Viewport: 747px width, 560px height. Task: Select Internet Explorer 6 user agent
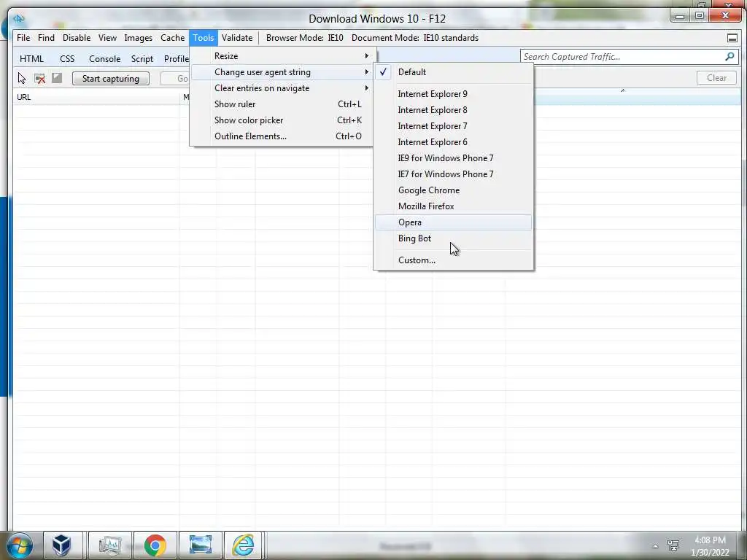coord(453,142)
